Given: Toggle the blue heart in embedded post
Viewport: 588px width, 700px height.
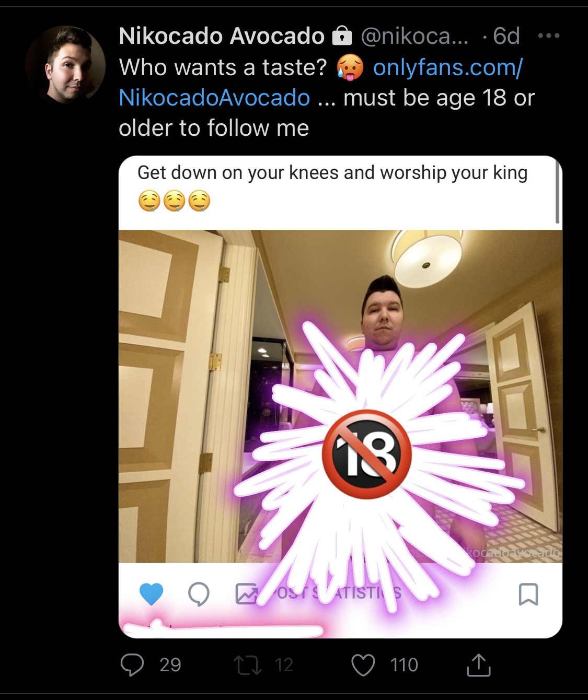Looking at the screenshot, I should click(x=152, y=594).
